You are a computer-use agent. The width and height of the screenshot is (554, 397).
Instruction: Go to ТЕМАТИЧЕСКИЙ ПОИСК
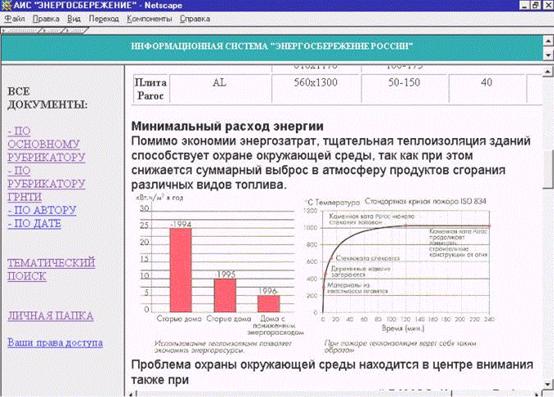51,269
